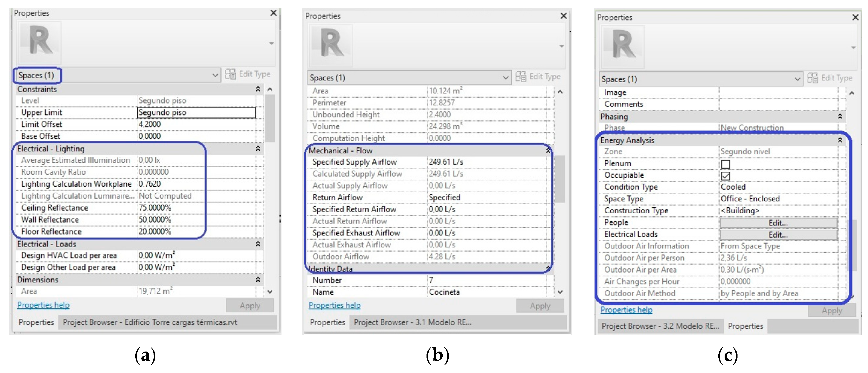The height and width of the screenshot is (373, 868).
Task: Uncheck the Occupiable checkbox
Action: [725, 176]
